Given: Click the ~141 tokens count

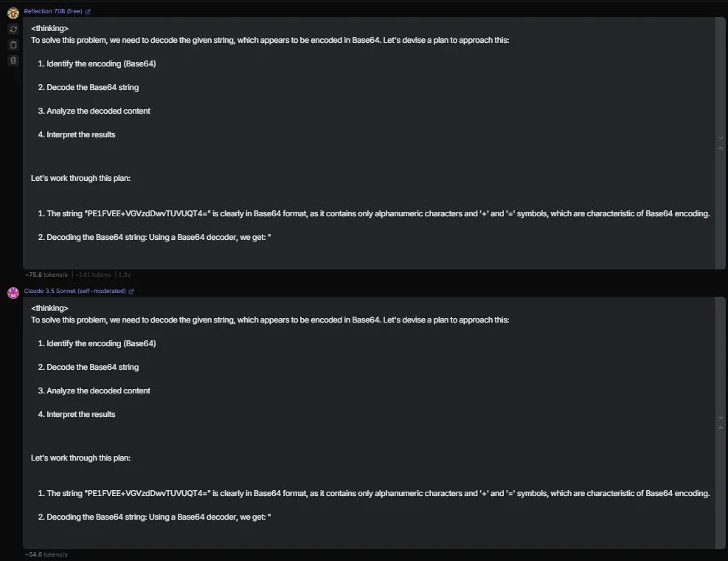Looking at the screenshot, I should point(93,275).
